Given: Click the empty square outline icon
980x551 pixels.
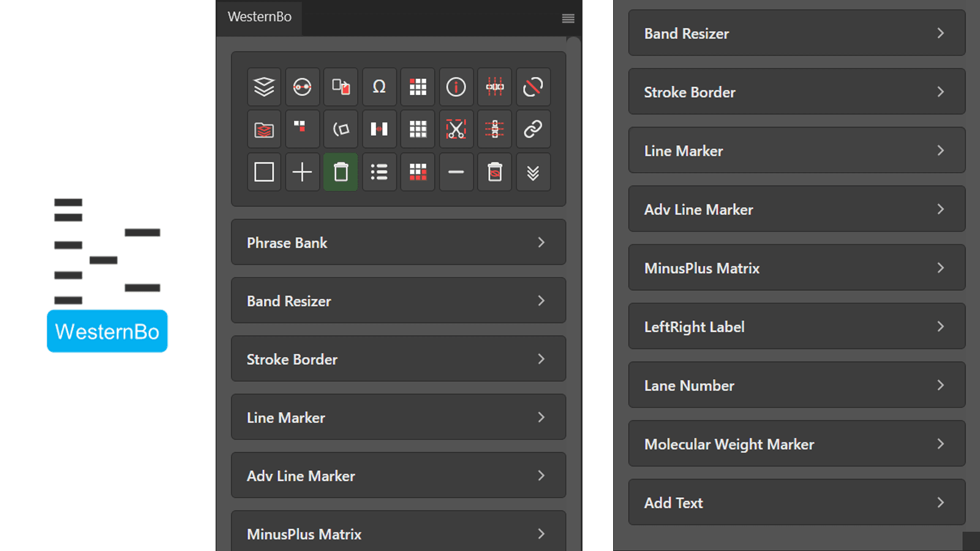Looking at the screenshot, I should tap(264, 172).
